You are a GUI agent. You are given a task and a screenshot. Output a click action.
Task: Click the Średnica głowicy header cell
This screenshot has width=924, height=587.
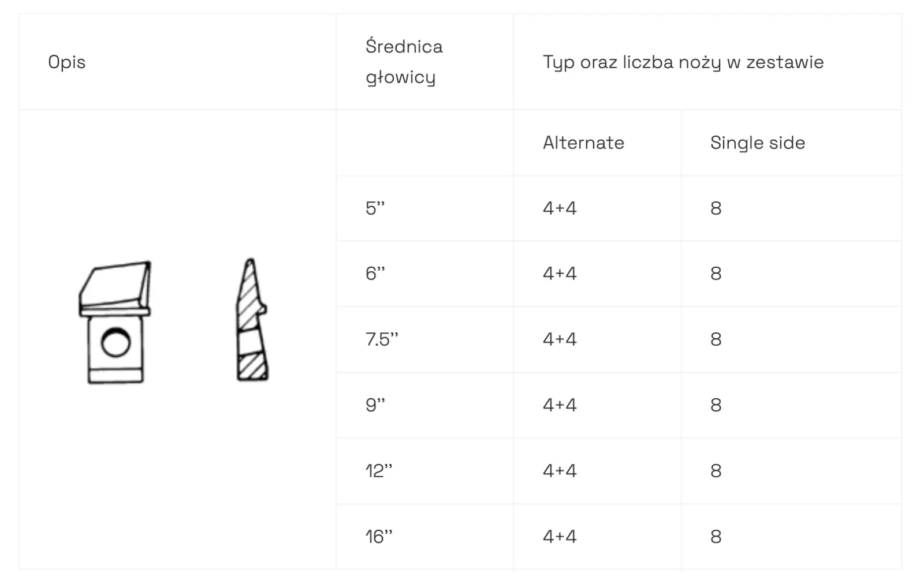404,62
